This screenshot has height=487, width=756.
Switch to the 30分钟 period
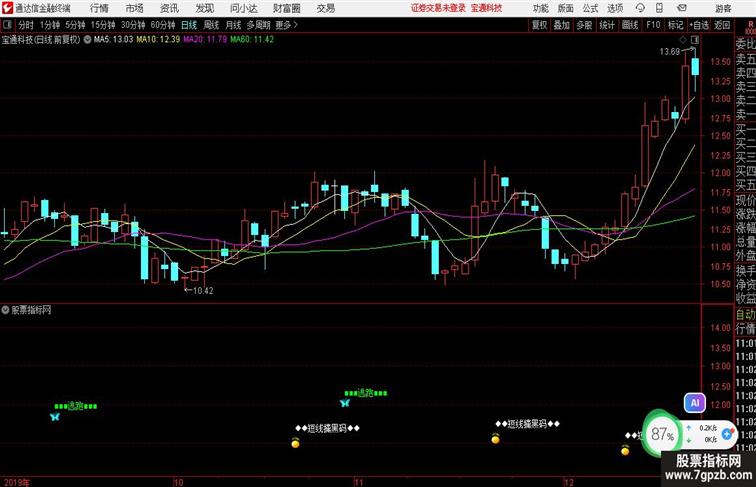tap(133, 25)
